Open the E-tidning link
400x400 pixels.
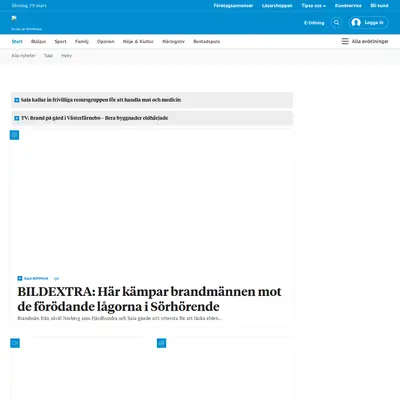click(314, 23)
